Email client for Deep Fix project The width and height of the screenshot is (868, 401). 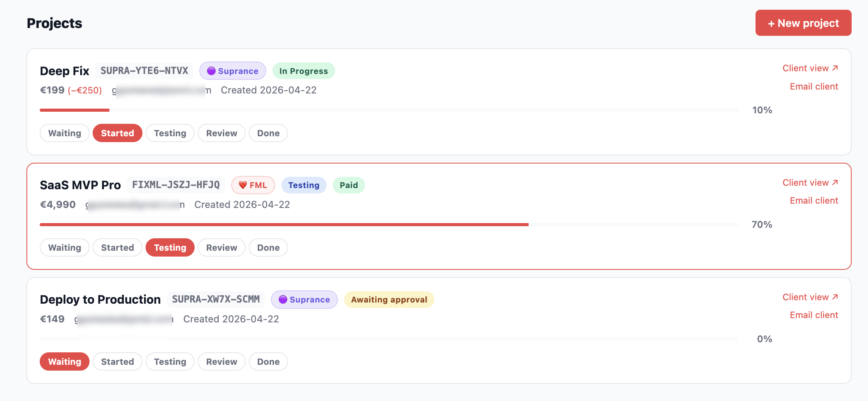814,86
